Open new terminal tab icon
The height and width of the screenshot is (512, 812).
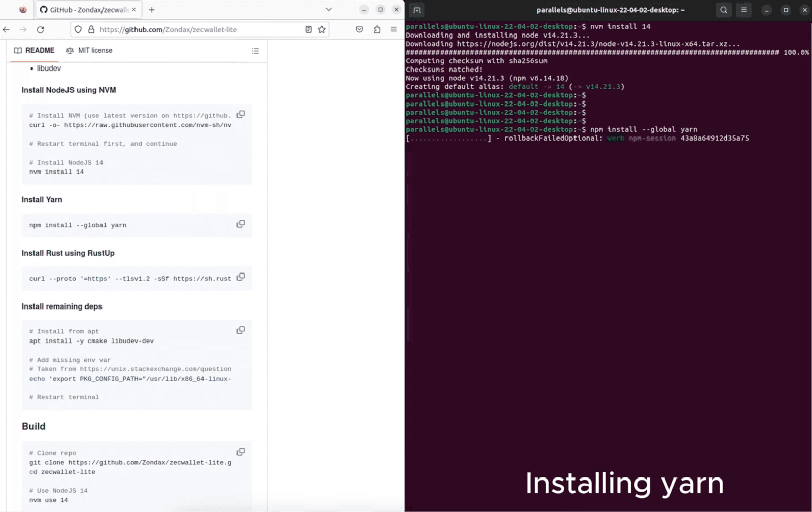click(x=417, y=10)
